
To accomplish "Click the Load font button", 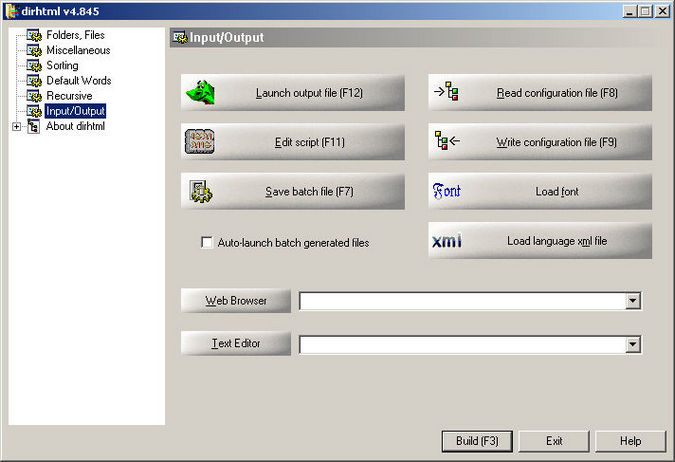I will (x=540, y=192).
